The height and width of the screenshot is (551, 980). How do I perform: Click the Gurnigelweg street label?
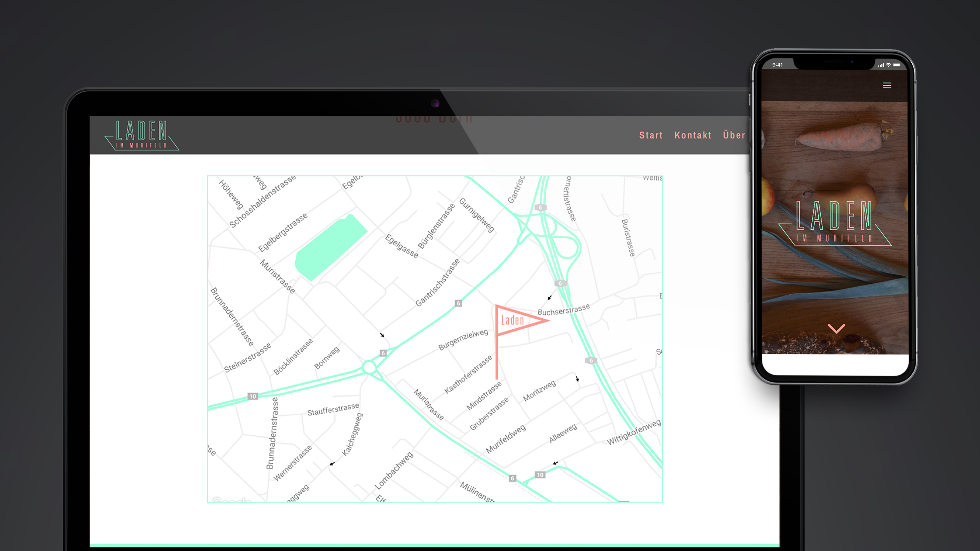(x=477, y=215)
